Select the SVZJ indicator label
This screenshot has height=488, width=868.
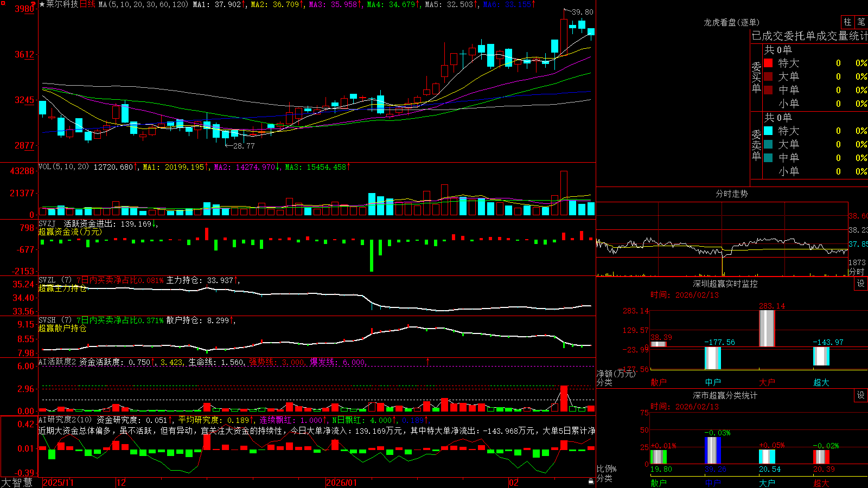click(x=47, y=223)
